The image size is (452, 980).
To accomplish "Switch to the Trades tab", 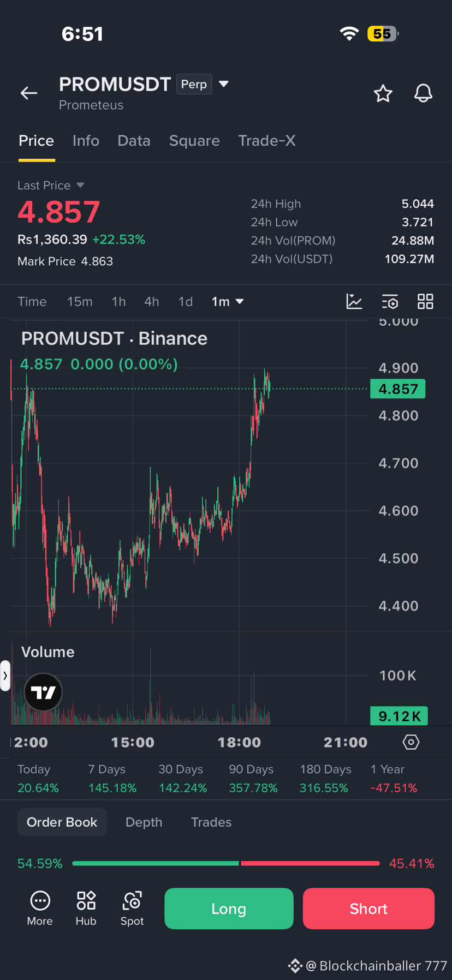I will click(x=211, y=822).
